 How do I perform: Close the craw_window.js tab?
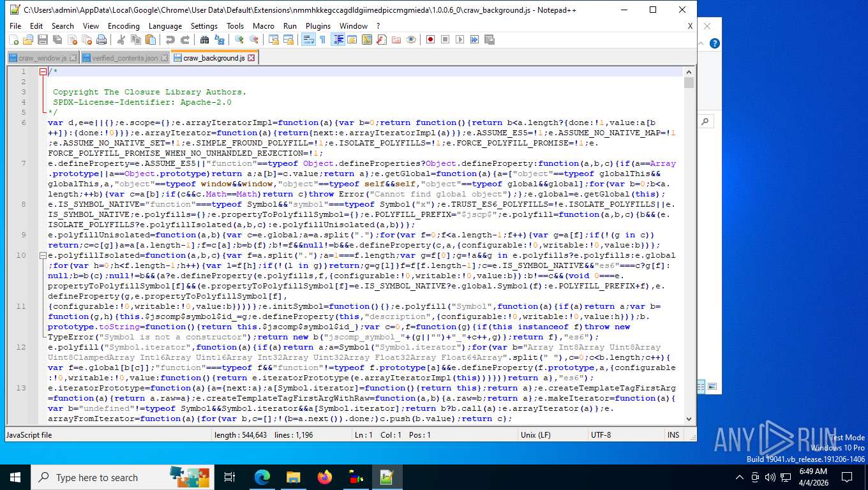tap(73, 58)
